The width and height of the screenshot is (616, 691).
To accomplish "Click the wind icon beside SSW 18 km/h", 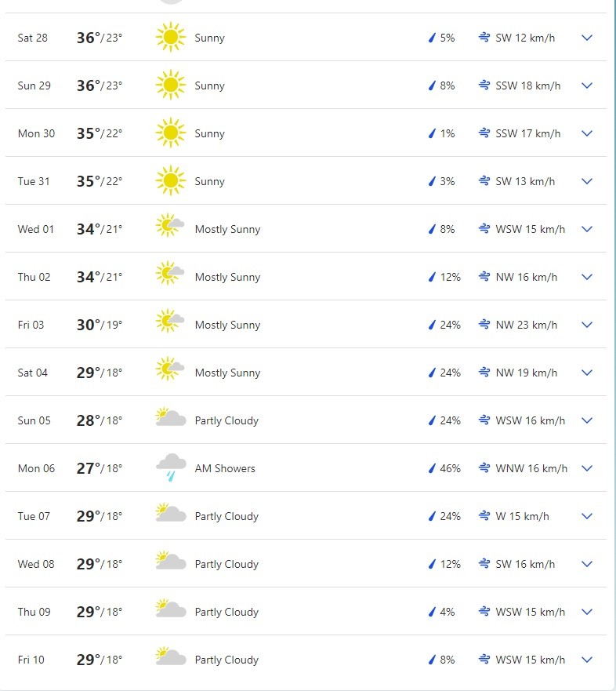I will click(484, 85).
